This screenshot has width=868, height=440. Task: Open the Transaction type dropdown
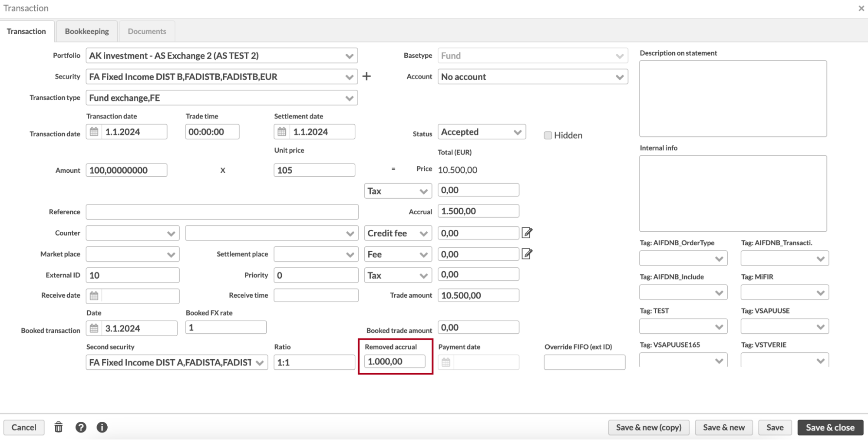pyautogui.click(x=222, y=98)
